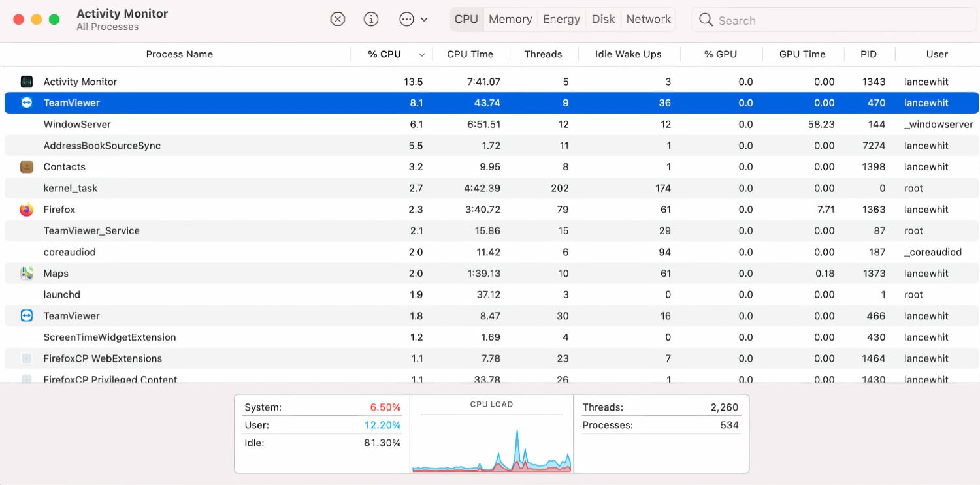Image resolution: width=980 pixels, height=485 pixels.
Task: Click the Quit Process (X) toolbar icon
Action: tap(338, 19)
